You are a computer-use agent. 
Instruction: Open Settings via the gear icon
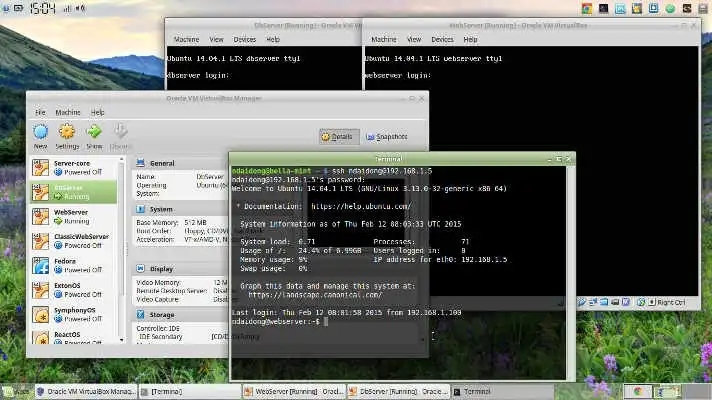[x=67, y=133]
